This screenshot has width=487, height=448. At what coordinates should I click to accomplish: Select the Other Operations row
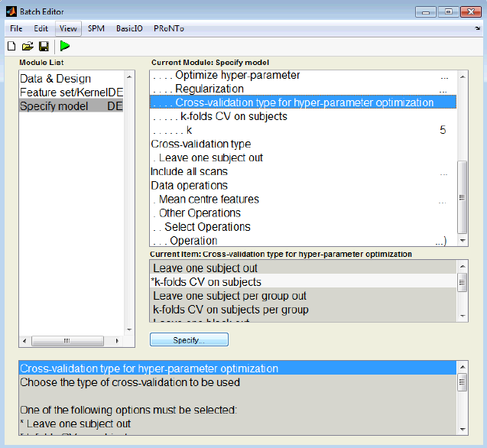303,213
